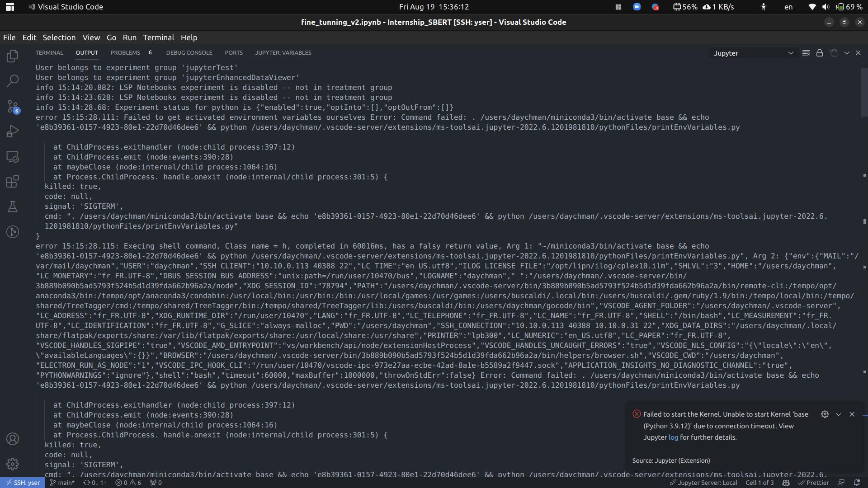Open the Remote Explorer icon
The width and height of the screenshot is (868, 488).
[13, 157]
